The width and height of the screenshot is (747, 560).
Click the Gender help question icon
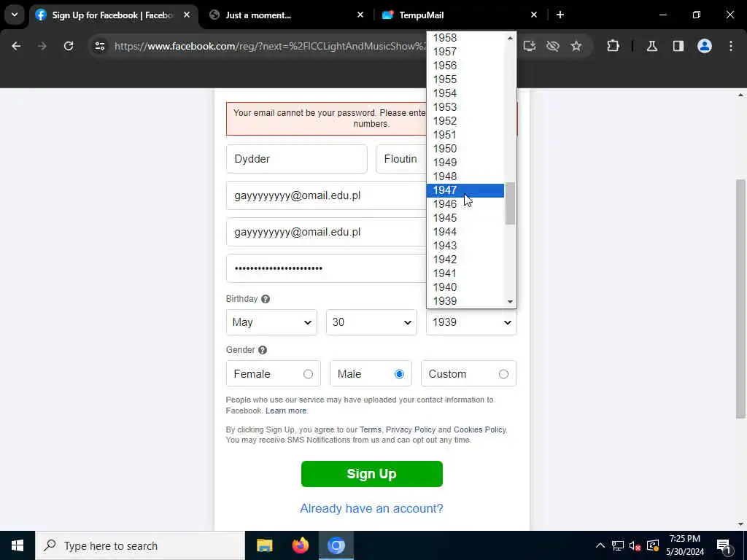[x=263, y=350]
